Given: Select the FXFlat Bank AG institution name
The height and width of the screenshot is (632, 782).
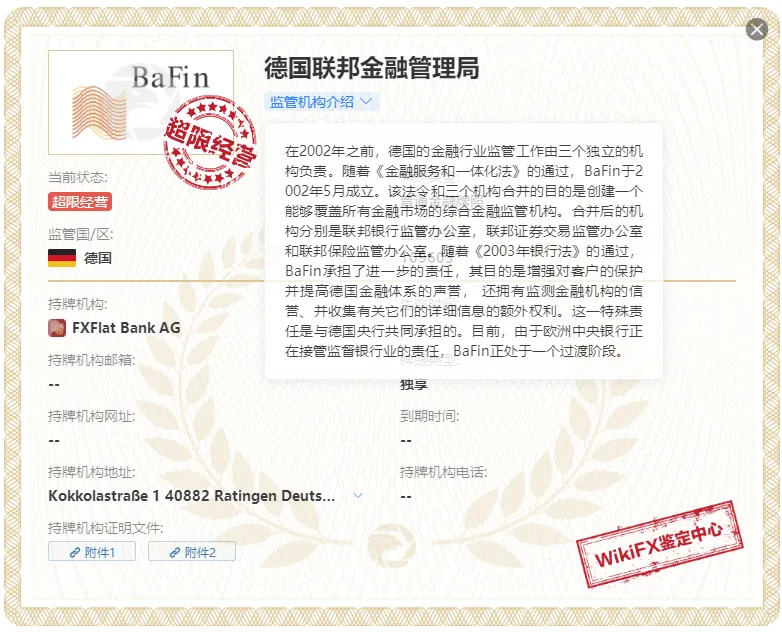Looking at the screenshot, I should click(126, 328).
